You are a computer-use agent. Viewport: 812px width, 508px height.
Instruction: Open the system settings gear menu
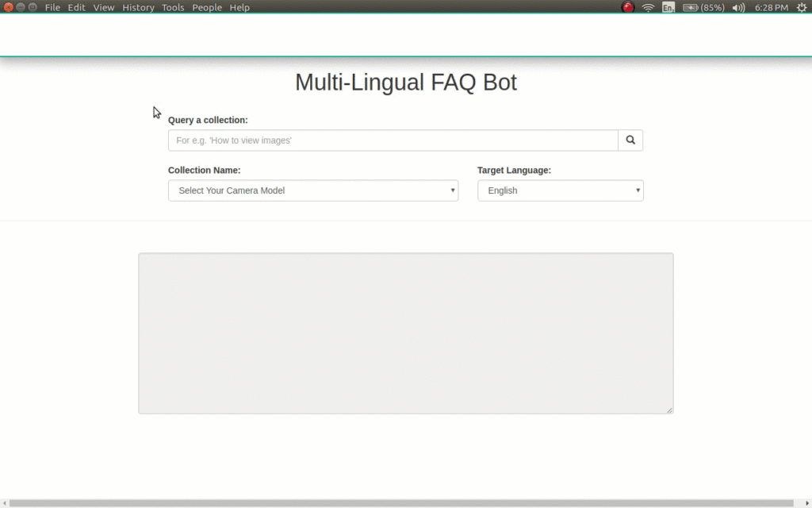click(801, 8)
